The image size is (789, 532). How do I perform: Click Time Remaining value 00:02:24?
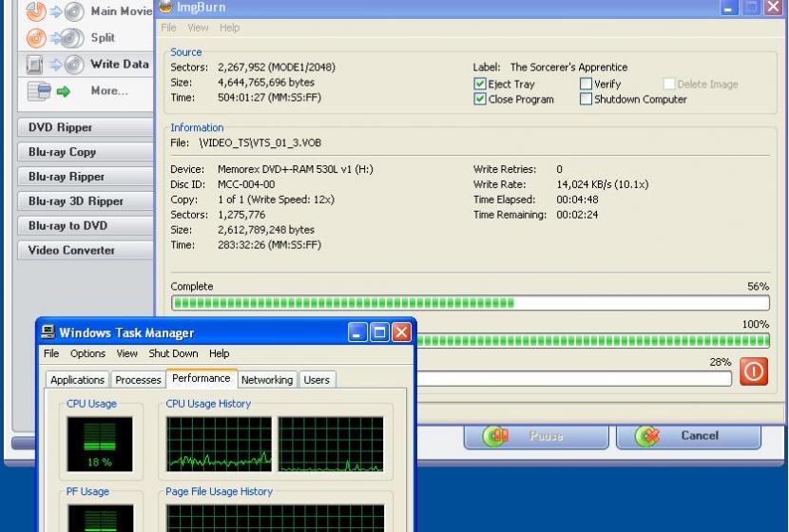(577, 215)
